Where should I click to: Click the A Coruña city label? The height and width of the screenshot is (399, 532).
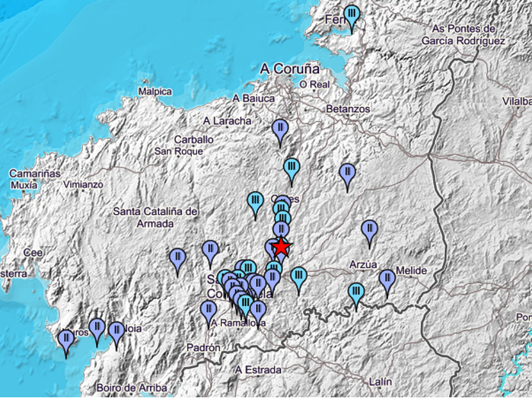coord(290,69)
